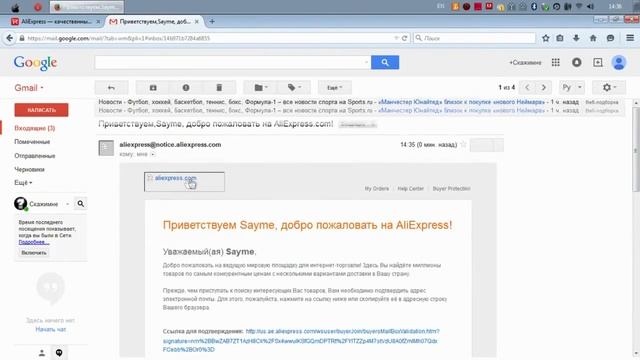This screenshot has width=640, height=360.
Task: Go to the browser home page
Action: (x=593, y=38)
